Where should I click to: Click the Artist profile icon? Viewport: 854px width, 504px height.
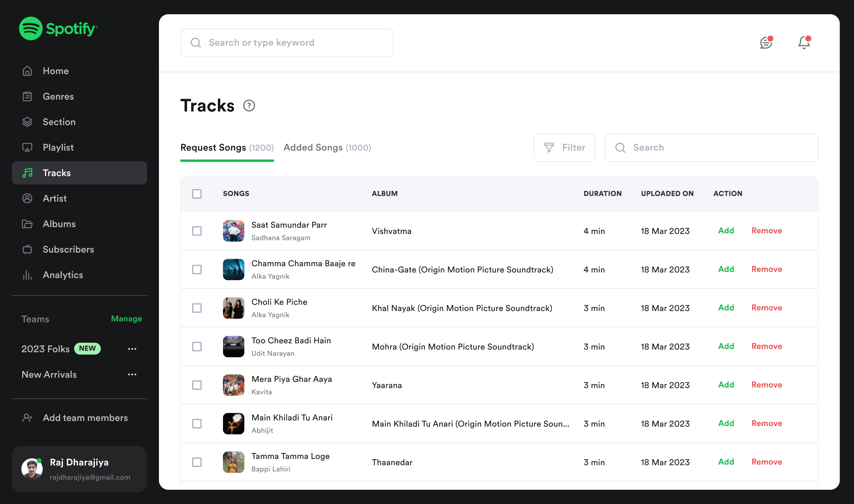point(27,198)
